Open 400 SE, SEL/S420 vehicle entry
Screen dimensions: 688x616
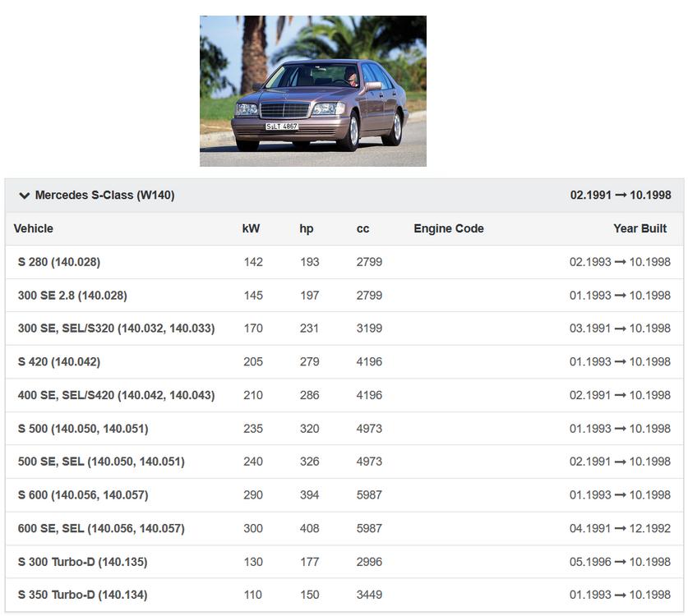click(116, 395)
